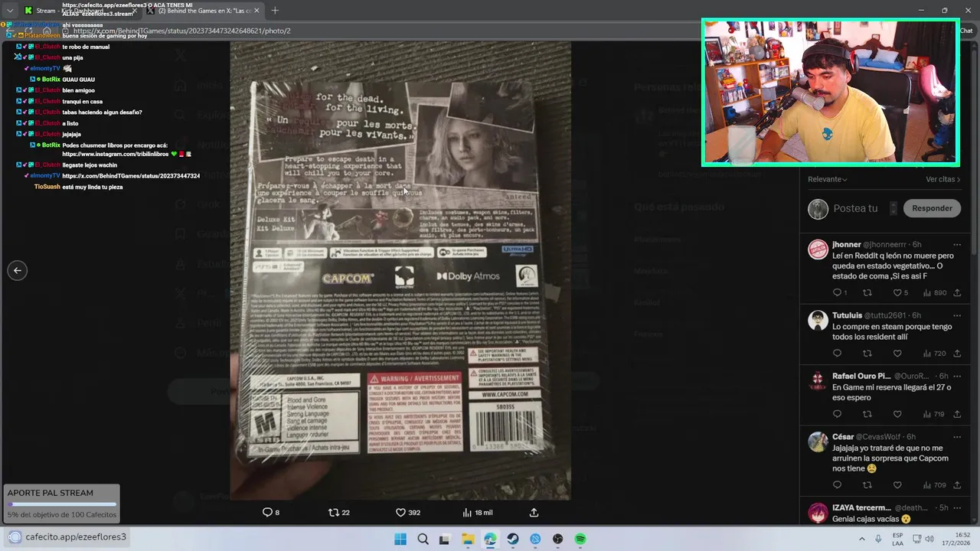Viewport: 980px width, 551px height.
Task: Share jhonner's comment
Action: point(957,292)
